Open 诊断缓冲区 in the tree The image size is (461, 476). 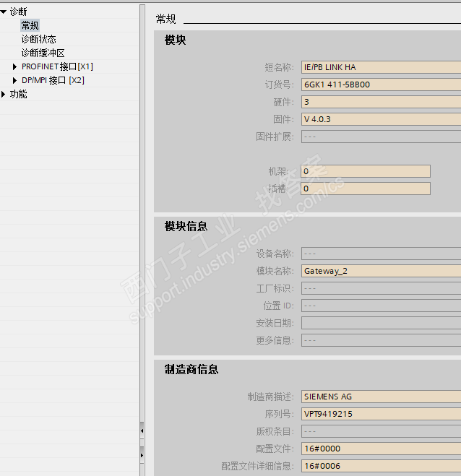click(43, 53)
